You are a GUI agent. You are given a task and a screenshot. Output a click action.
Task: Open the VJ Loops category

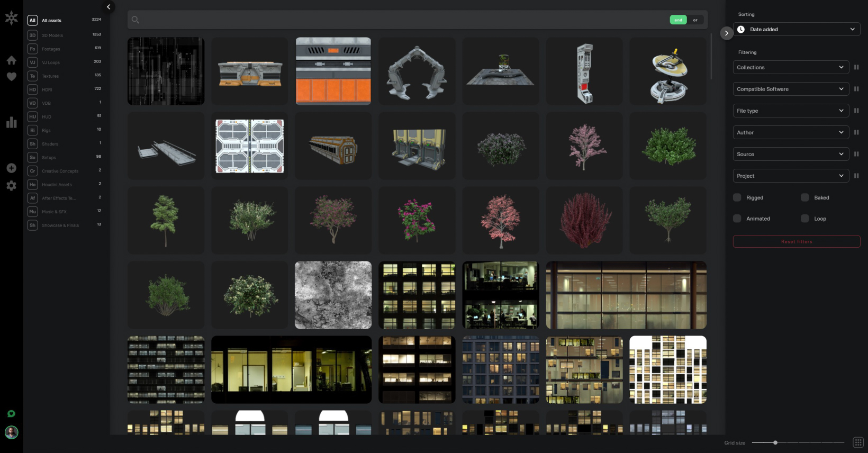64,62
